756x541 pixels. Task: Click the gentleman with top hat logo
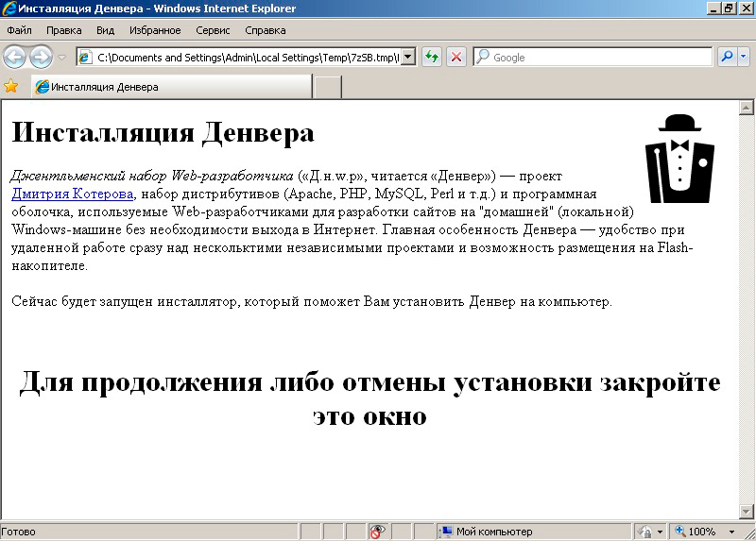(x=679, y=159)
